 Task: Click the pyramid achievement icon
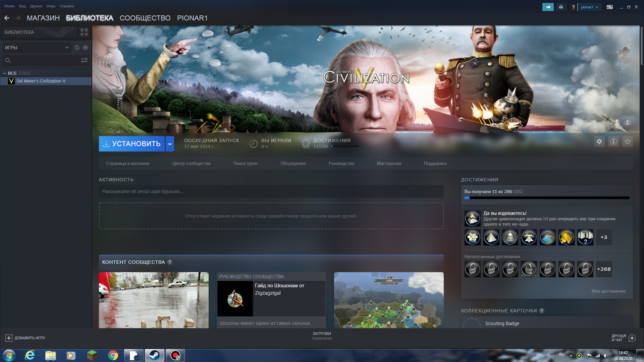click(x=491, y=237)
